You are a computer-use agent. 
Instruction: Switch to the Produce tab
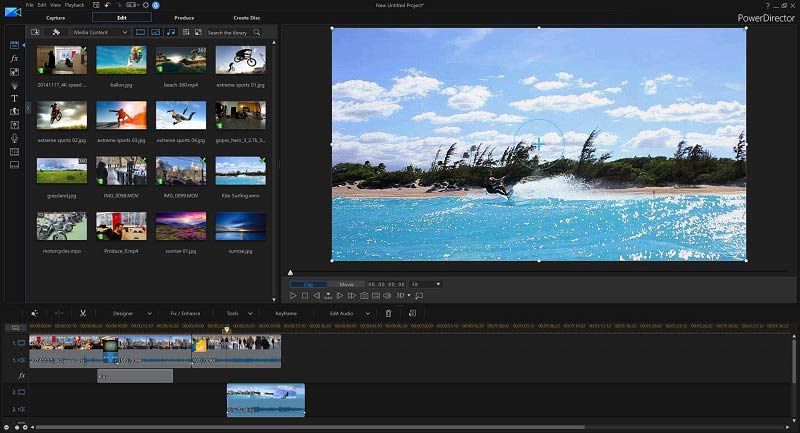tap(185, 18)
